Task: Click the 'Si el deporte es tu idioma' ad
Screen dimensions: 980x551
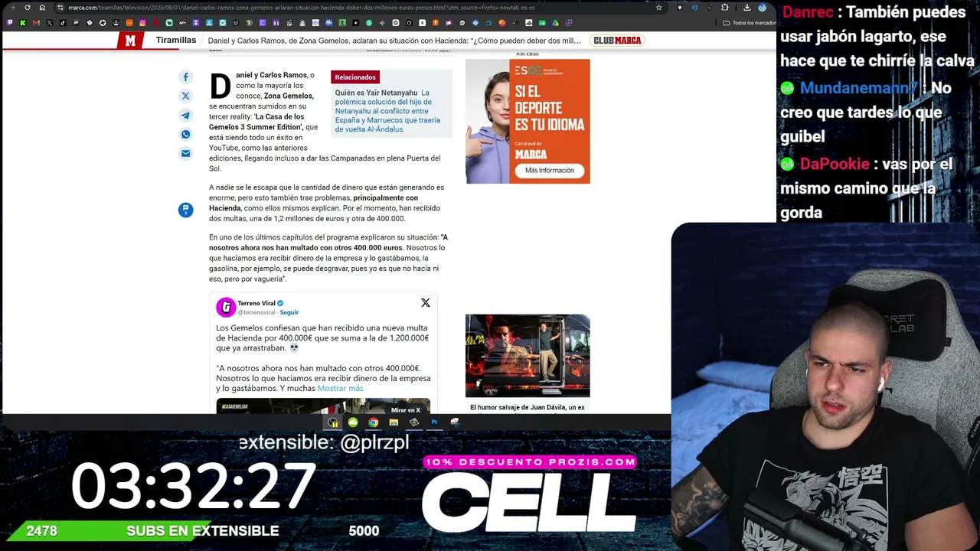Action: (528, 121)
